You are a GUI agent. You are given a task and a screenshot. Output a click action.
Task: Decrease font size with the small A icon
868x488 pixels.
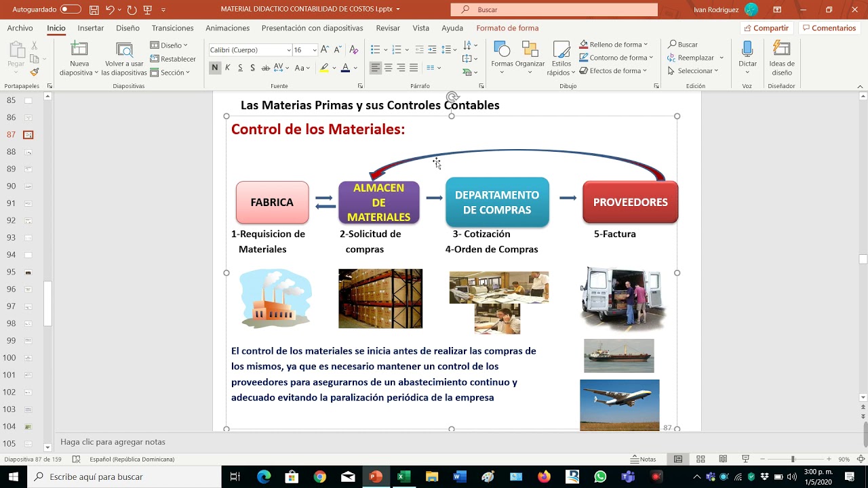[x=337, y=49]
